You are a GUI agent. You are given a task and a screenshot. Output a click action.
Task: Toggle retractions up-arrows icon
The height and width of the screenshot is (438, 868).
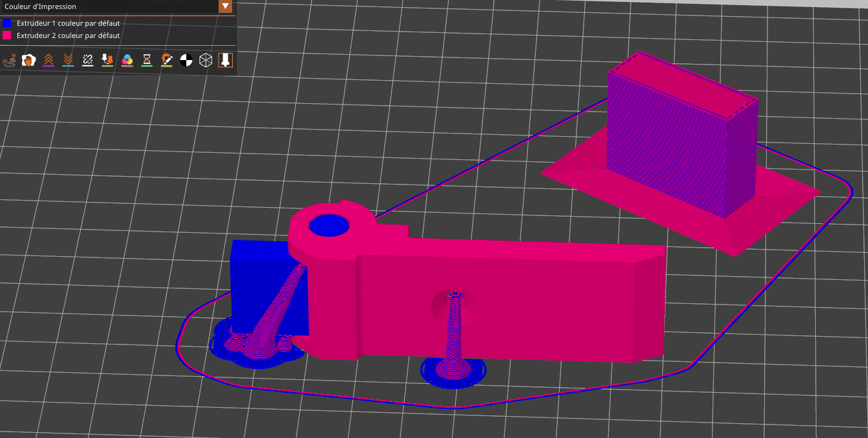tap(48, 61)
